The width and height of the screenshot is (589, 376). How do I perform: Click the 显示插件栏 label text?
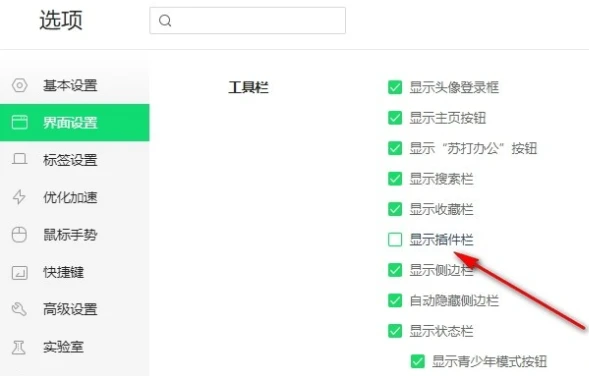(441, 240)
